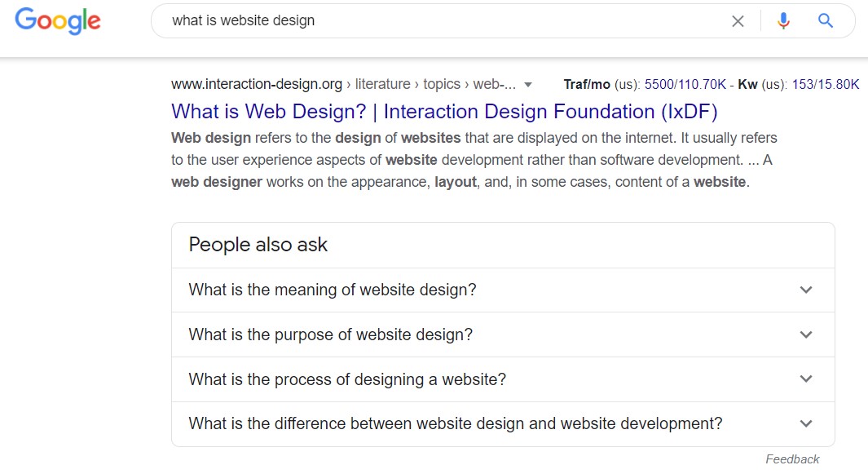
Task: Expand 'What is the meaning of website design?'
Action: [x=503, y=290]
